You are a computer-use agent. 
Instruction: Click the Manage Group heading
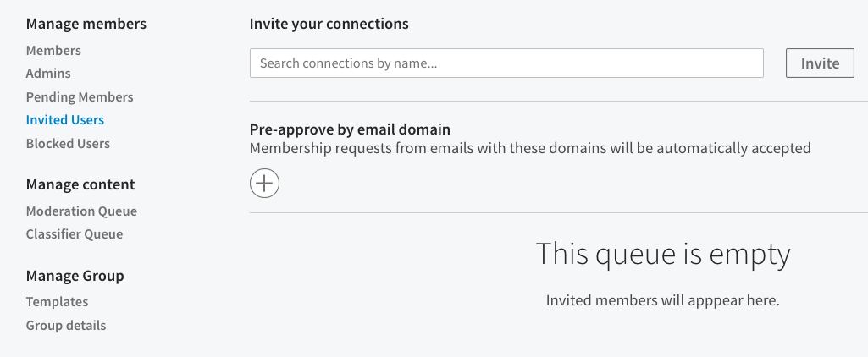75,276
